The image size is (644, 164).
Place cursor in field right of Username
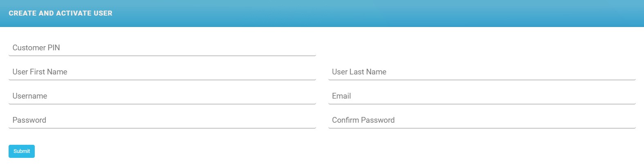click(482, 96)
